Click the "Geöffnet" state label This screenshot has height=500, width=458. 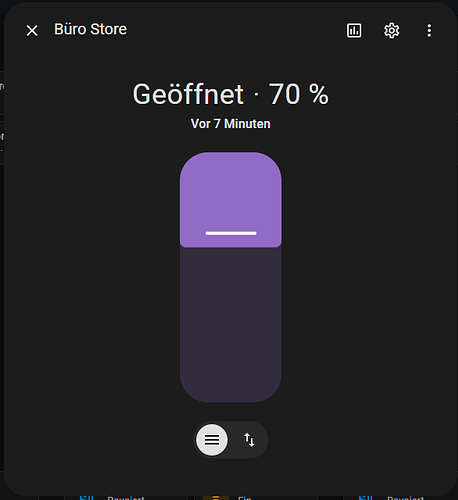point(188,94)
